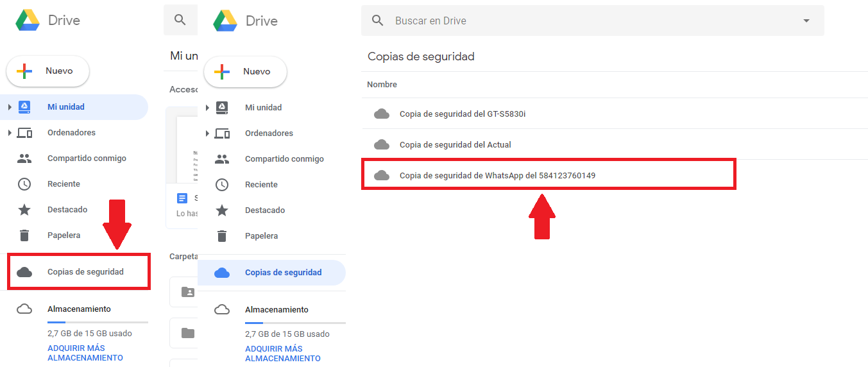Open Papelera label in the left screenshot
Screen dimensions: 868x367
64,235
